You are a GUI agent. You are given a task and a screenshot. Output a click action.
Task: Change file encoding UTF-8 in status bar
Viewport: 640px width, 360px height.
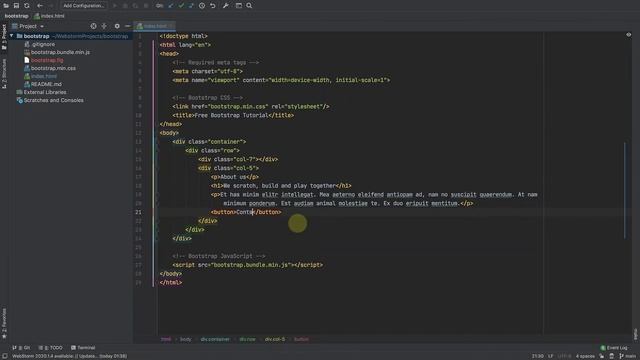tap(564, 356)
